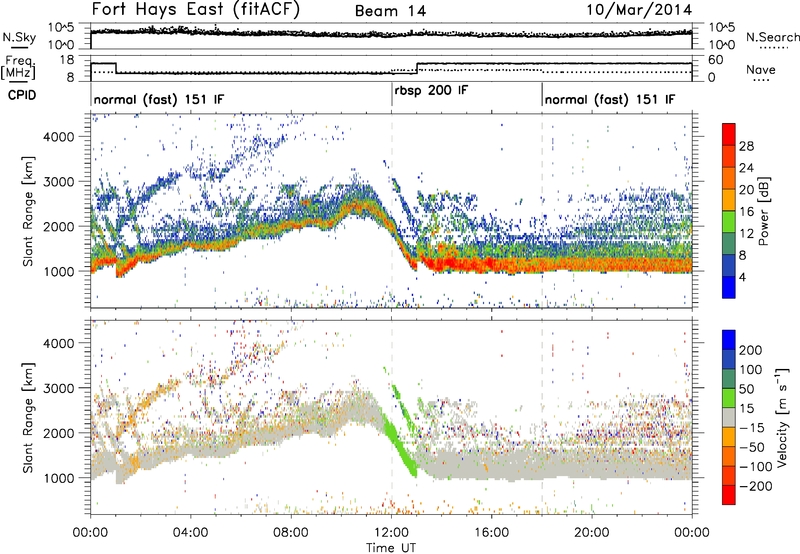Pick the bright green Velocity colorbar segment

729,398
